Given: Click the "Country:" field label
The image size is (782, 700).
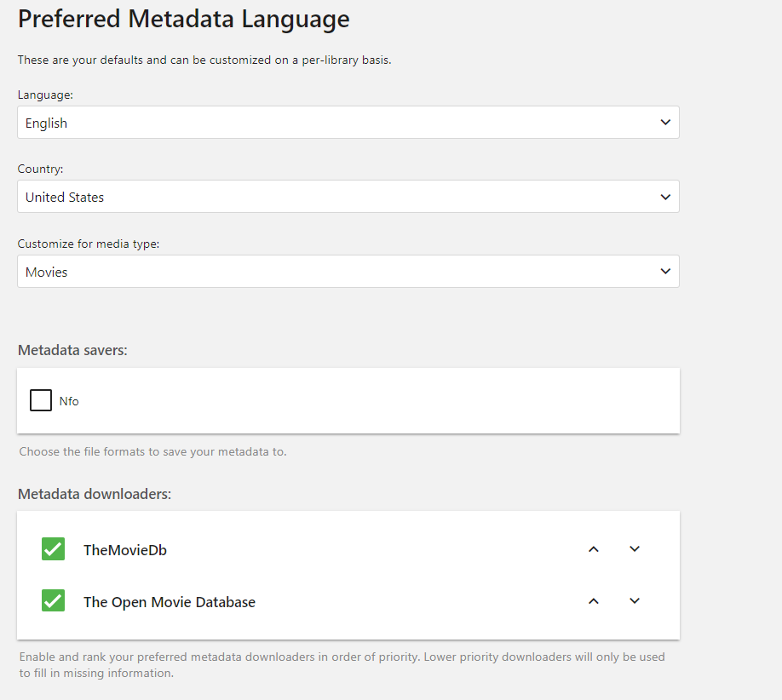Looking at the screenshot, I should click(41, 169).
